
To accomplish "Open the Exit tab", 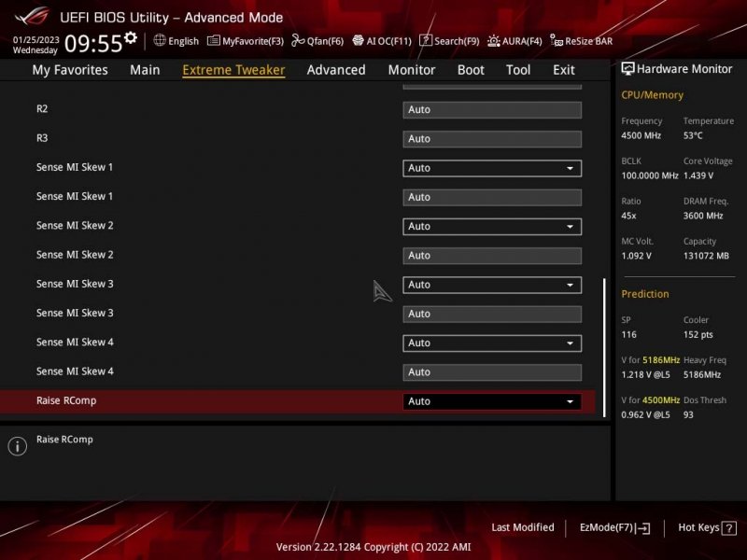I will (x=564, y=70).
